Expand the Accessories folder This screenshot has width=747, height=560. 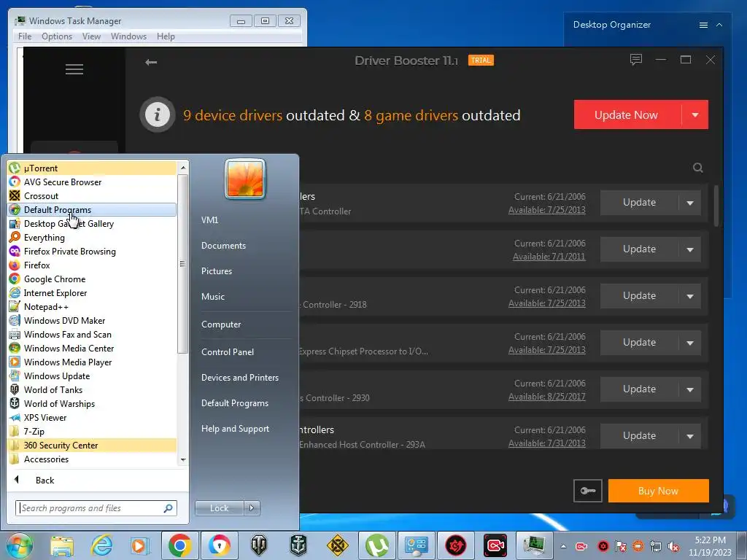click(x=92, y=459)
